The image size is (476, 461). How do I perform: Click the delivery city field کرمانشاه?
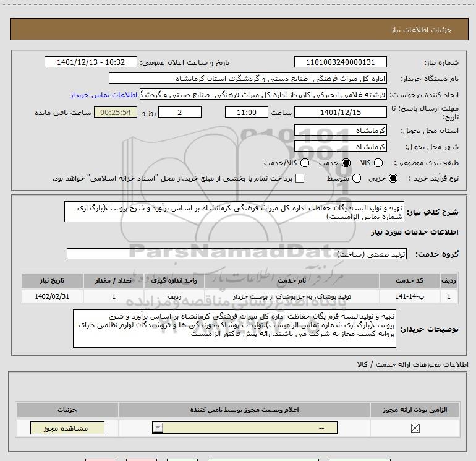click(340, 147)
